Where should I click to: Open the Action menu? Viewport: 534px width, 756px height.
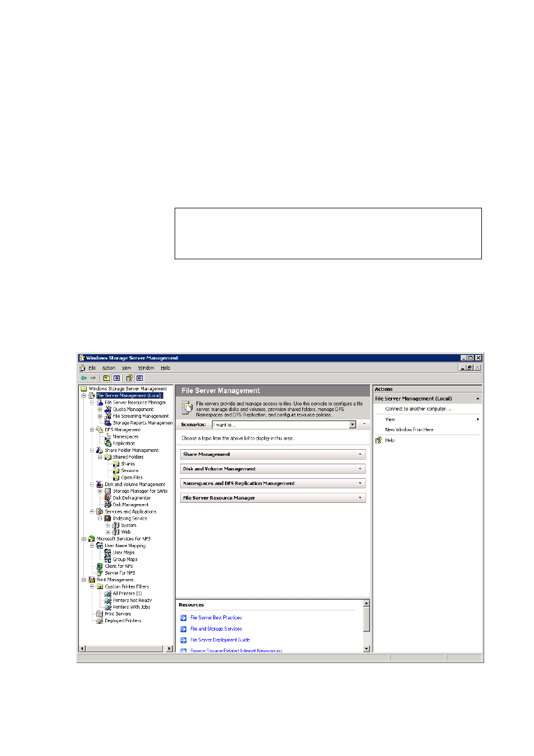[x=109, y=368]
